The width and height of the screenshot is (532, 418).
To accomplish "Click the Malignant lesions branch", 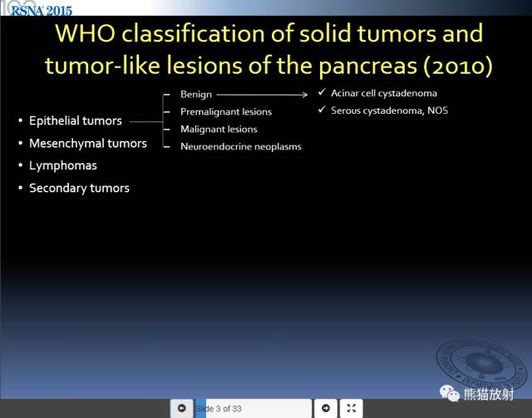I will pos(219,130).
